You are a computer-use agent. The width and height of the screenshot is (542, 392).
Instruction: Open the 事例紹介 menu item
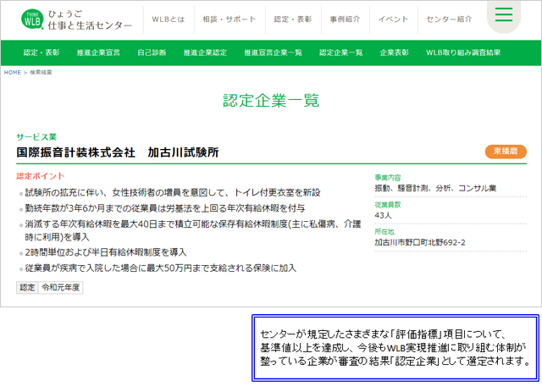coord(345,19)
